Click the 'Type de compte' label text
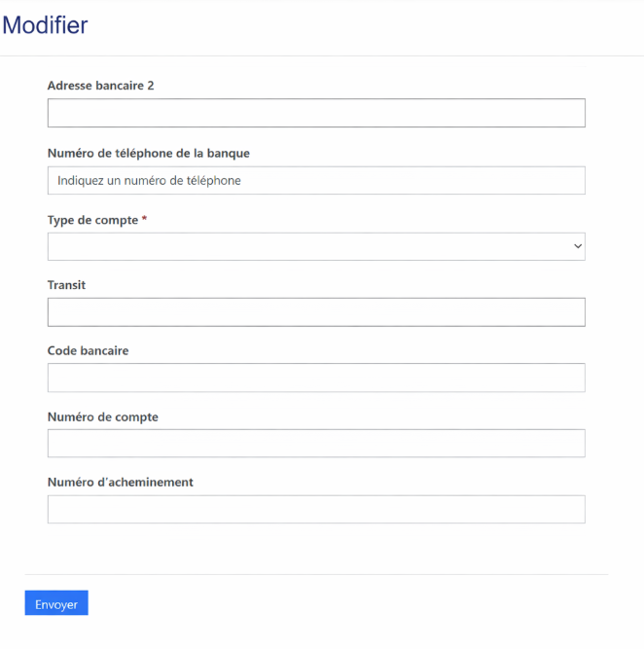The width and height of the screenshot is (644, 649). point(92,220)
